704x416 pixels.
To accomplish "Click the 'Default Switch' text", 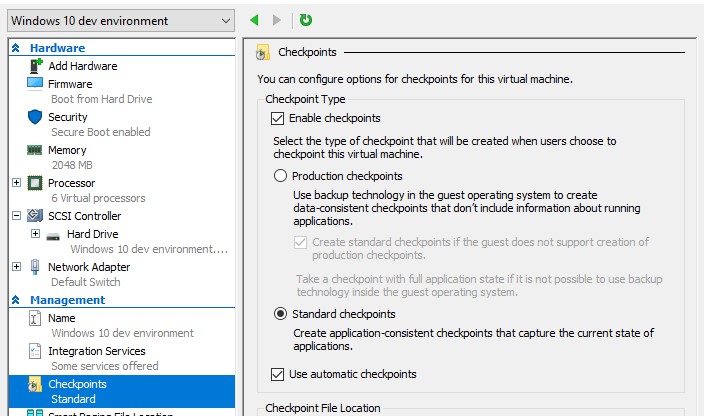I will tap(86, 282).
